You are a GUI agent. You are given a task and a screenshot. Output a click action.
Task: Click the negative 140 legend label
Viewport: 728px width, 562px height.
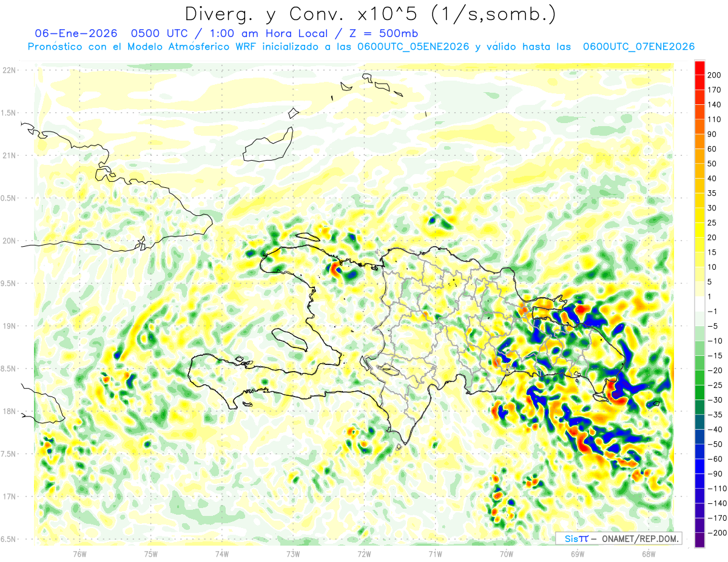tap(718, 503)
